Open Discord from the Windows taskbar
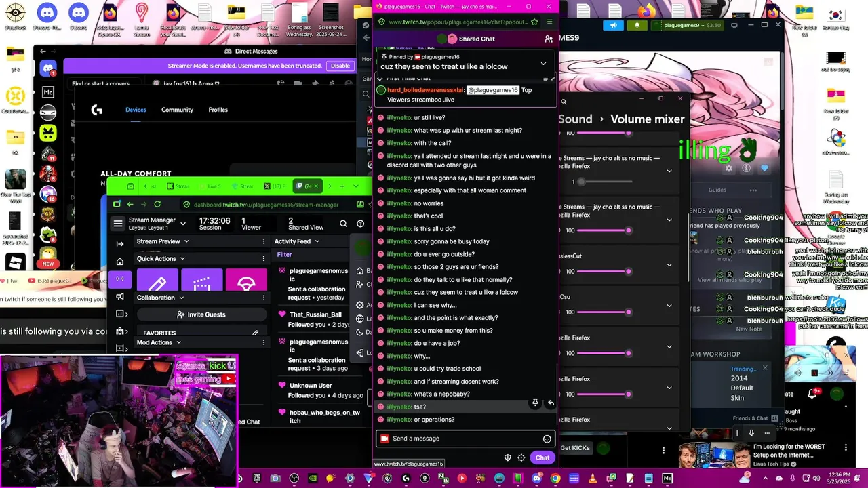The width and height of the screenshot is (868, 488). pyautogui.click(x=536, y=479)
